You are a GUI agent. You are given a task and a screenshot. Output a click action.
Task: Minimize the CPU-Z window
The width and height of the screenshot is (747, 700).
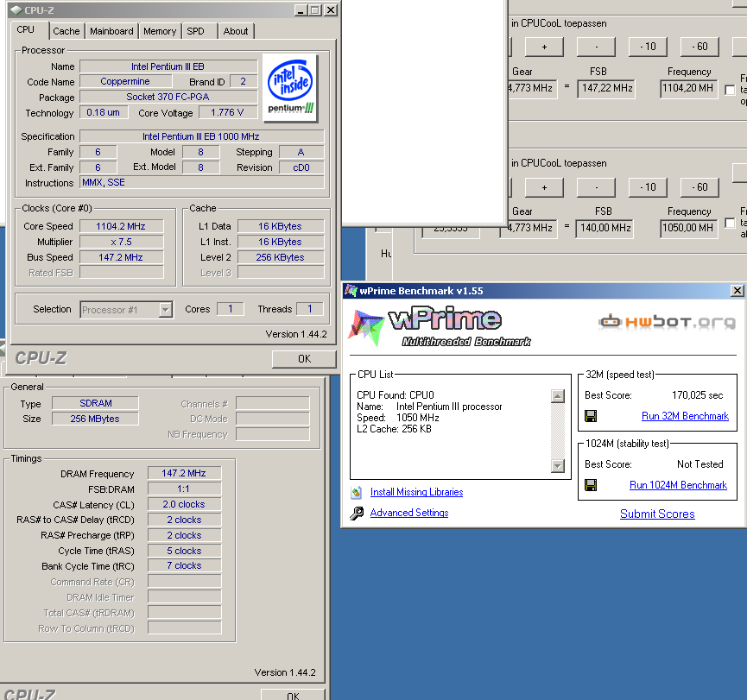(301, 10)
